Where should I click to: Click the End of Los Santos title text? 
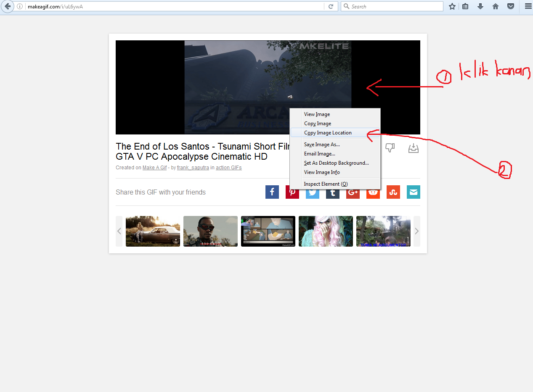[203, 151]
